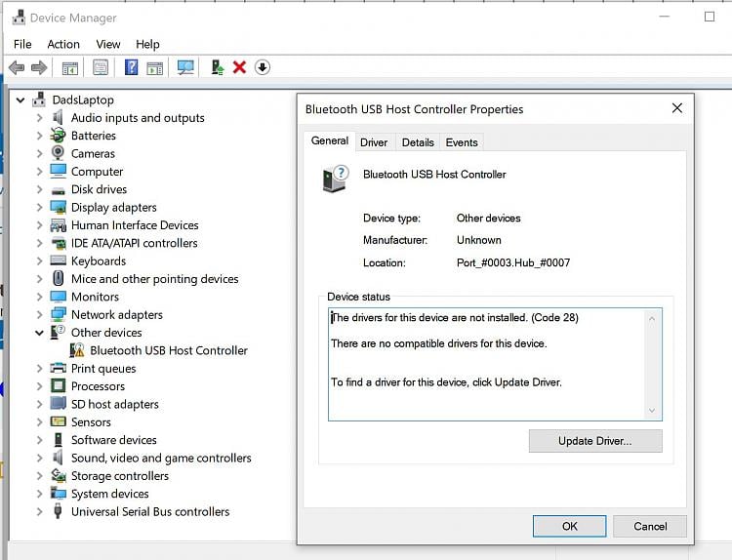The image size is (732, 560).
Task: Expand the IDE ATA/ATAPI controllers node
Action: click(x=40, y=243)
